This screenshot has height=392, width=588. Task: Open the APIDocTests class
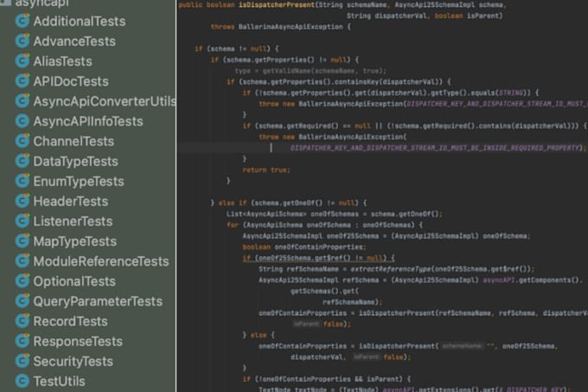71,81
